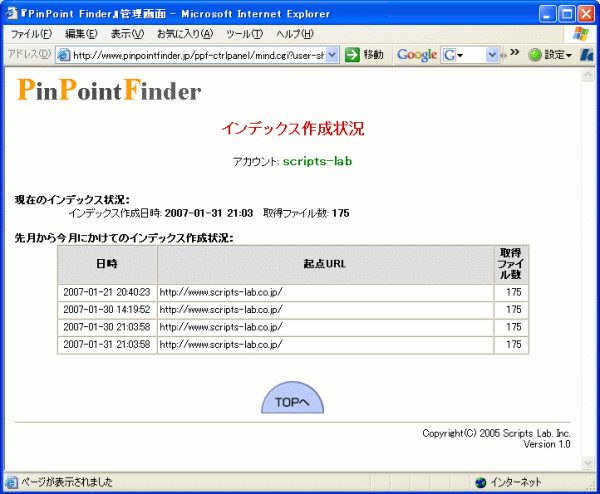Click the 取得ファイル数 column header
This screenshot has width=600, height=494.
click(511, 264)
